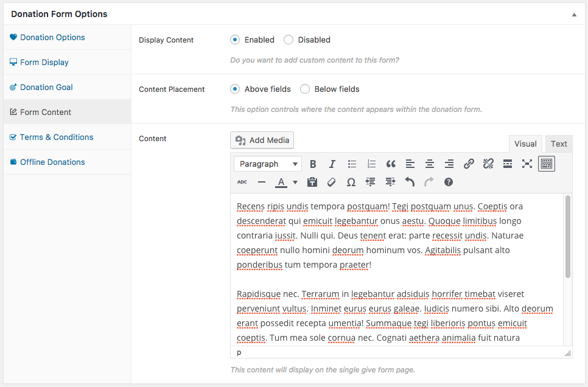Insert a blockquote in the content
Screen dimensions: 588x387
click(391, 164)
